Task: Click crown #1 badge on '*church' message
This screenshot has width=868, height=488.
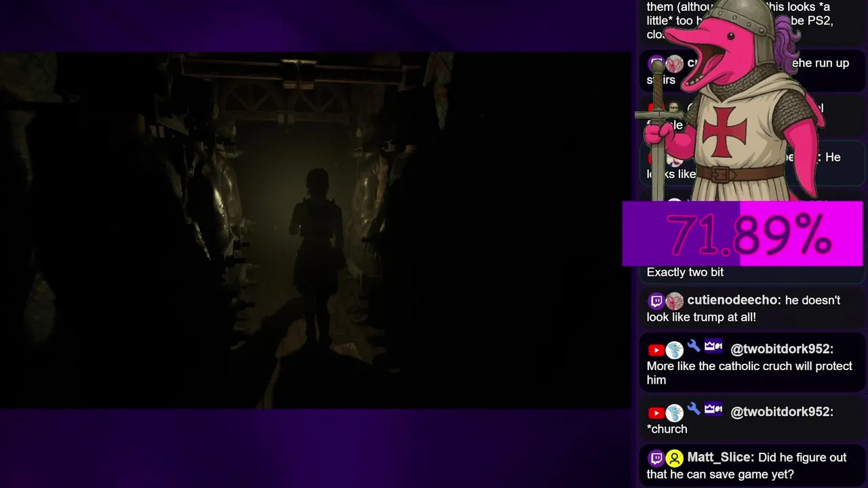Action: pos(713,409)
